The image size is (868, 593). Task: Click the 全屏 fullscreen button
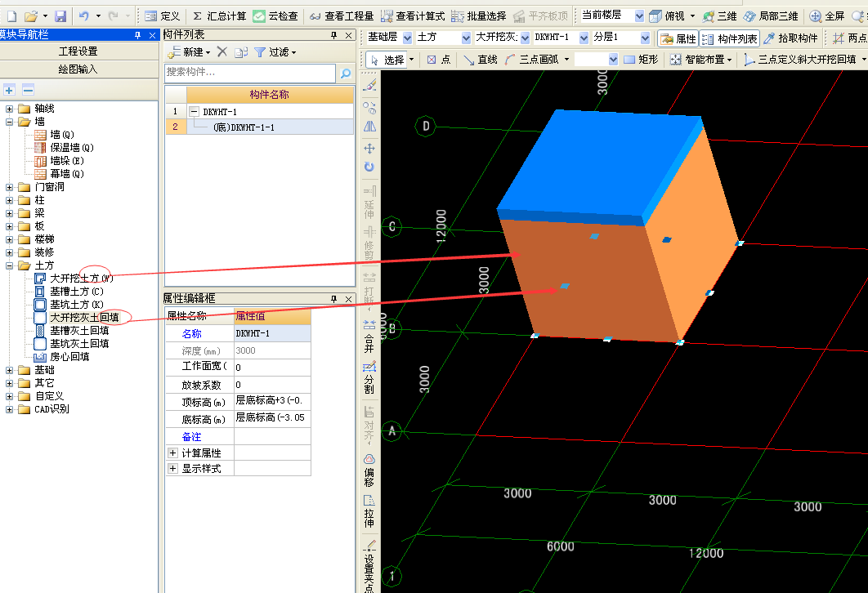827,16
